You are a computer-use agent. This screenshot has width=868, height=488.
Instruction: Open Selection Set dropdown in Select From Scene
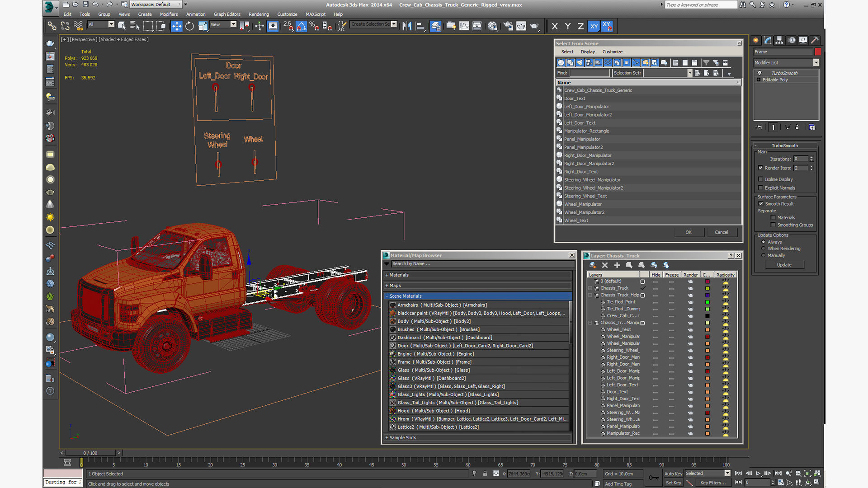pyautogui.click(x=690, y=73)
